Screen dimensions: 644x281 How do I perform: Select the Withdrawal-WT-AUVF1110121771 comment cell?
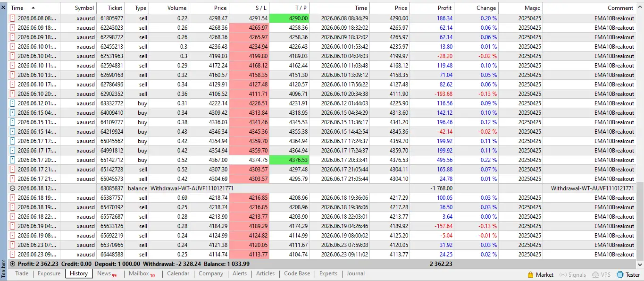pyautogui.click(x=593, y=188)
